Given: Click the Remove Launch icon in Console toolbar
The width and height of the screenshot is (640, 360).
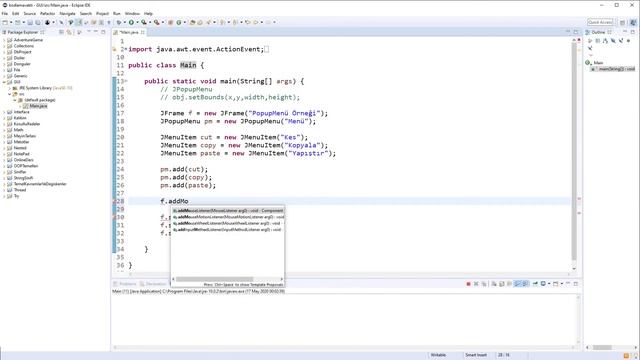Looking at the screenshot, I should [476, 284].
